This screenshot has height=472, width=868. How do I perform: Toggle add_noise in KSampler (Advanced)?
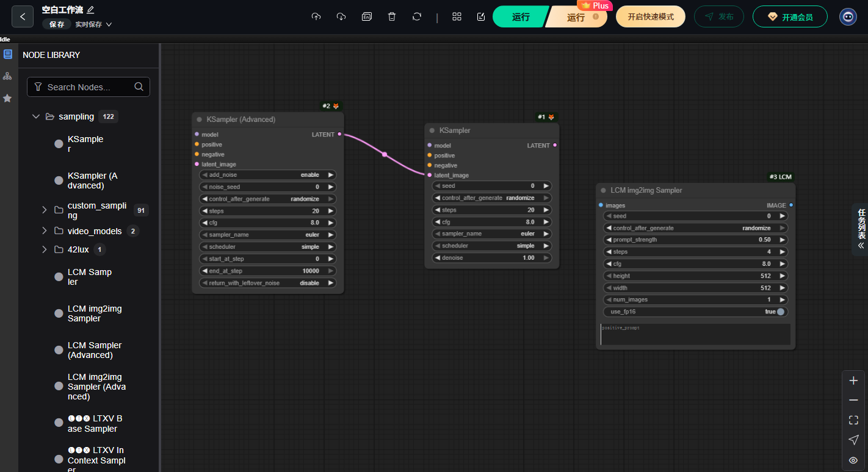(268, 175)
